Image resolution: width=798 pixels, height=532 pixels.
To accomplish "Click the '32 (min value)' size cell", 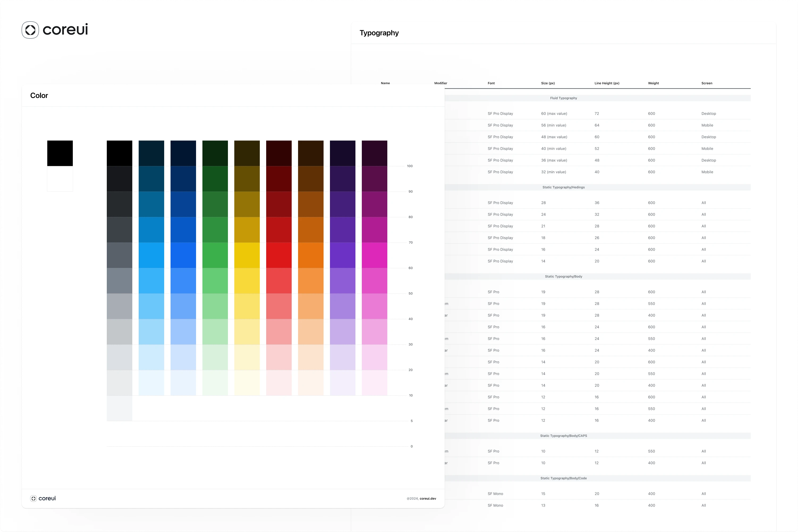I will pyautogui.click(x=554, y=172).
